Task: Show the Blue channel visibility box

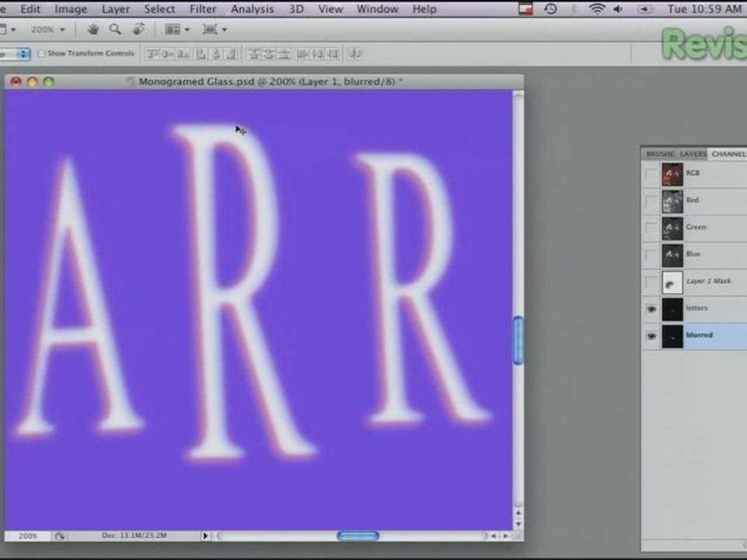Action: click(x=651, y=255)
